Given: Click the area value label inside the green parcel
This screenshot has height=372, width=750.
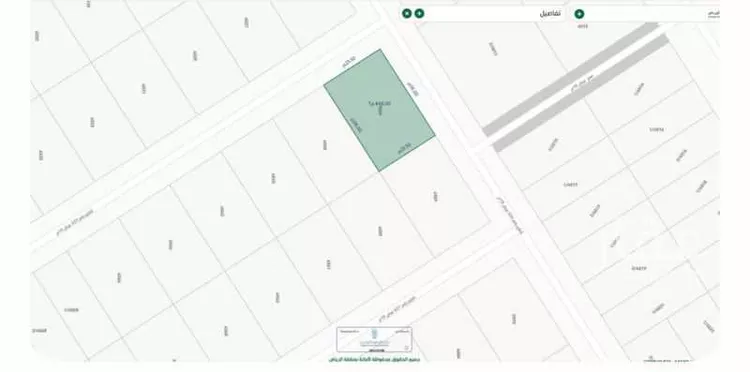Looking at the screenshot, I should (380, 103).
